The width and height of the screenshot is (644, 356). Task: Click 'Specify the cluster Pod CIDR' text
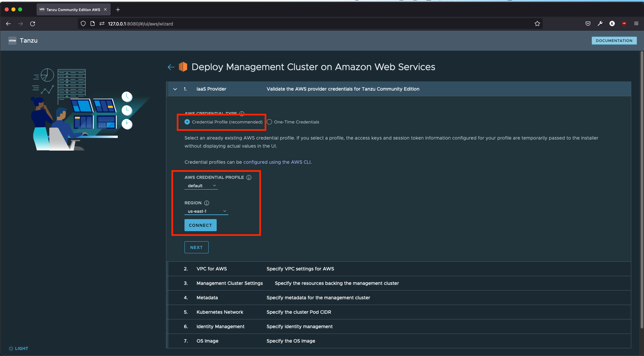(x=299, y=312)
